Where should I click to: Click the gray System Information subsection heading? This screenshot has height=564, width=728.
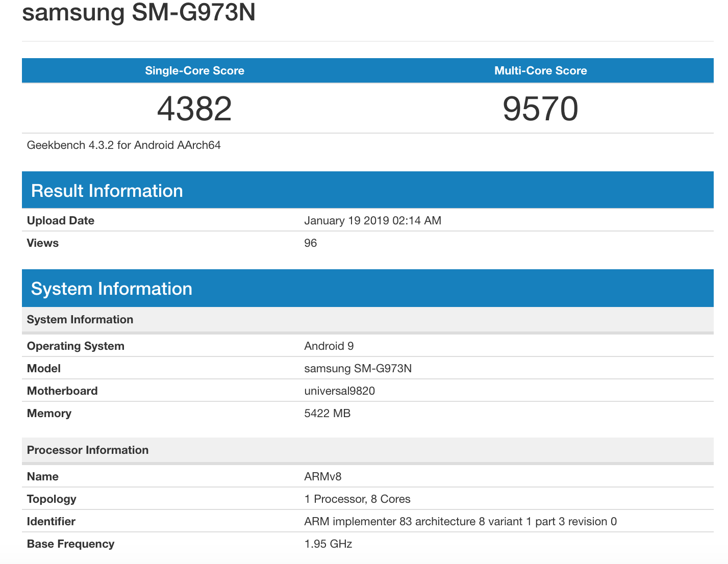click(80, 320)
